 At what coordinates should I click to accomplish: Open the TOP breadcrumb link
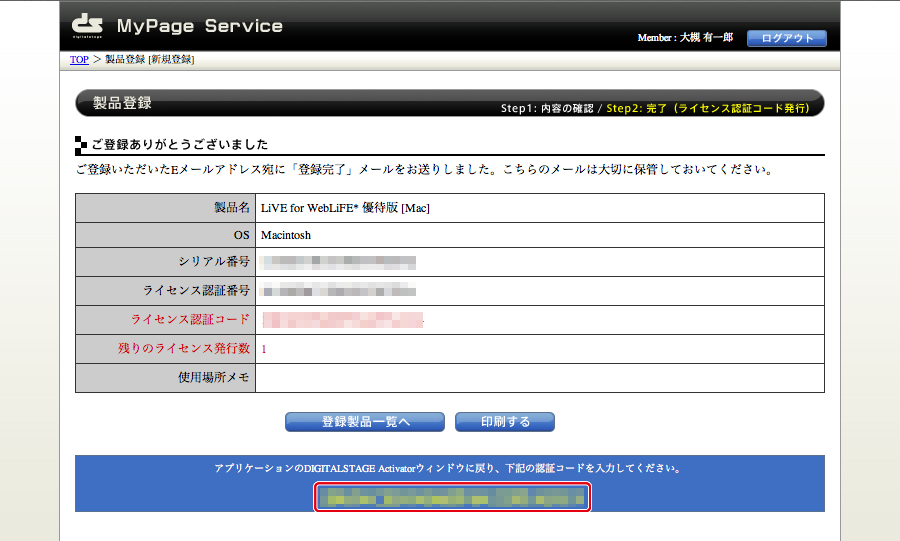[79, 60]
